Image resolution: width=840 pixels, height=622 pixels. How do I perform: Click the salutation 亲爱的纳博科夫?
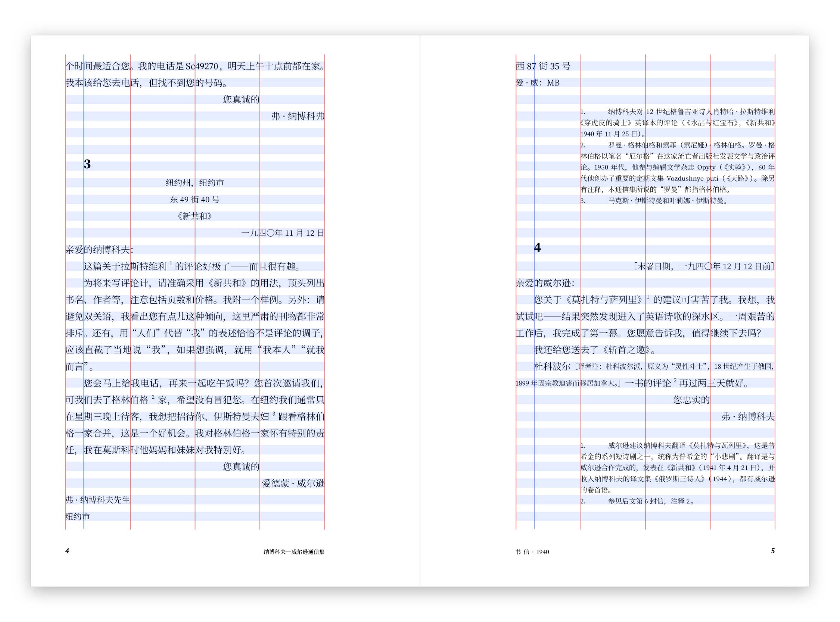[99, 250]
